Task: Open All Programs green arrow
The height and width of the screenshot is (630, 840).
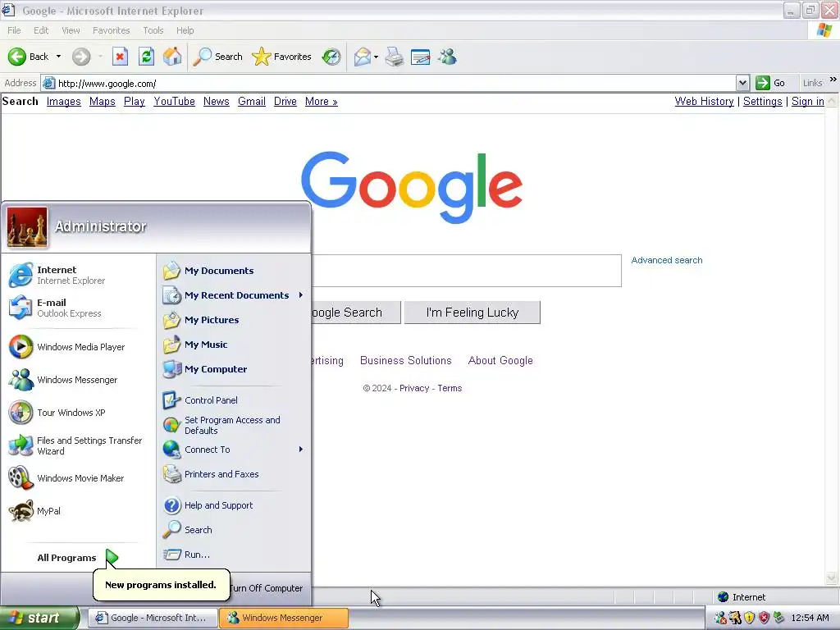Action: click(112, 558)
